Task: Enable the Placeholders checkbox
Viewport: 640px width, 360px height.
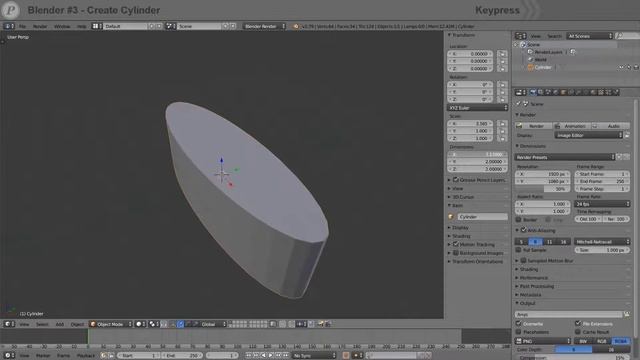Action: tap(519, 332)
